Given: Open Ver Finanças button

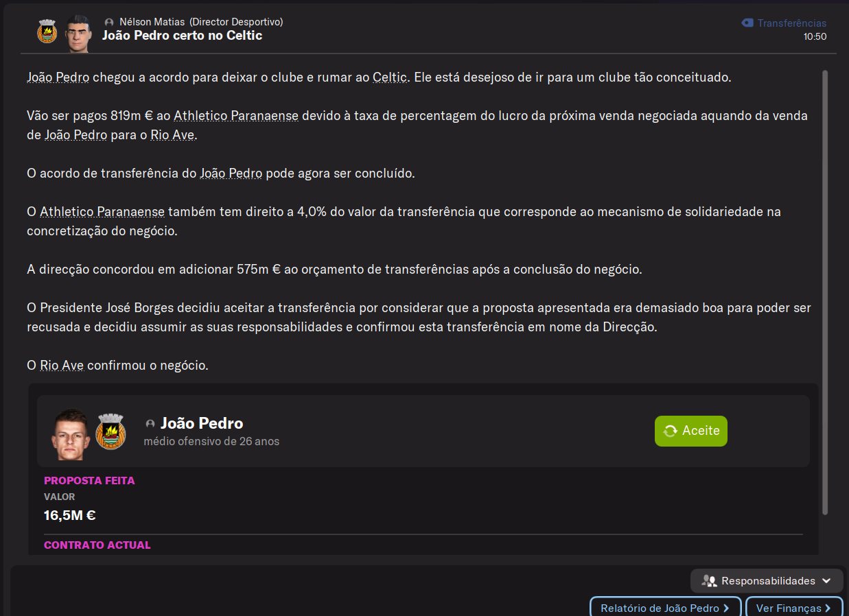Looking at the screenshot, I should [794, 608].
